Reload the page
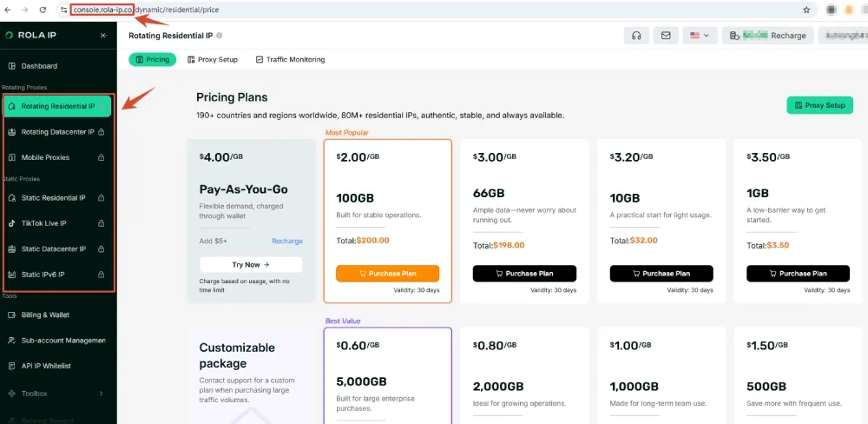 point(43,10)
